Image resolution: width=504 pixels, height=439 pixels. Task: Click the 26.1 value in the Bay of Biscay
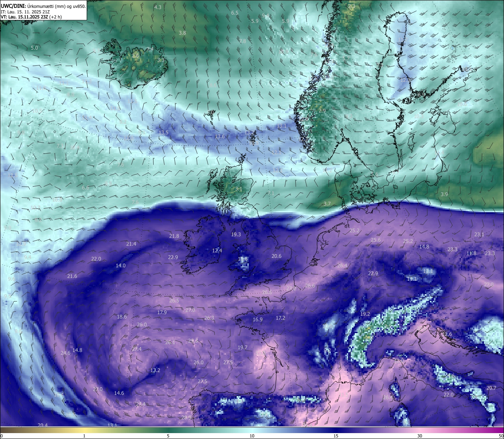point(170,342)
